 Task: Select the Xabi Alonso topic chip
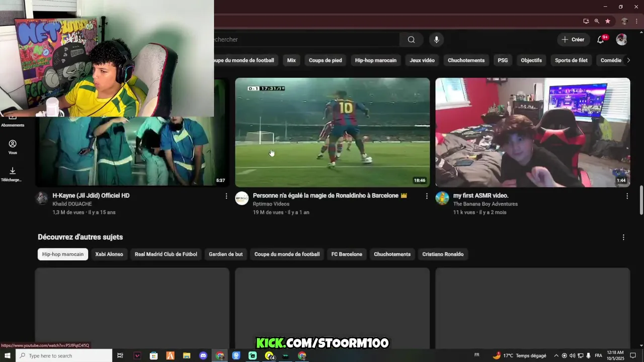click(x=109, y=254)
